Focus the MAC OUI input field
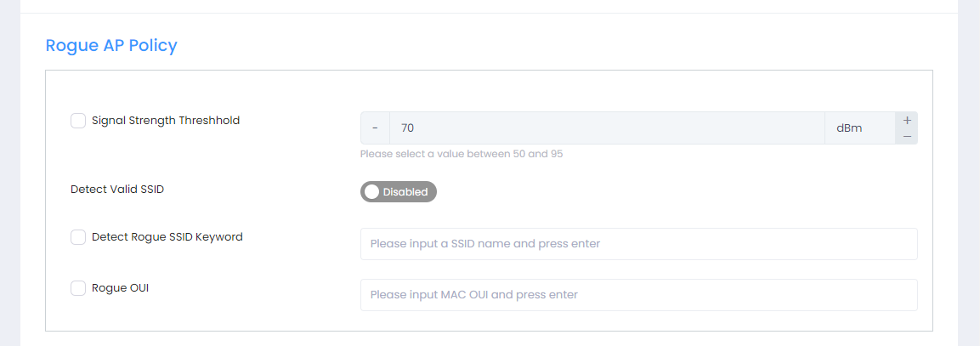980x346 pixels. coord(638,295)
